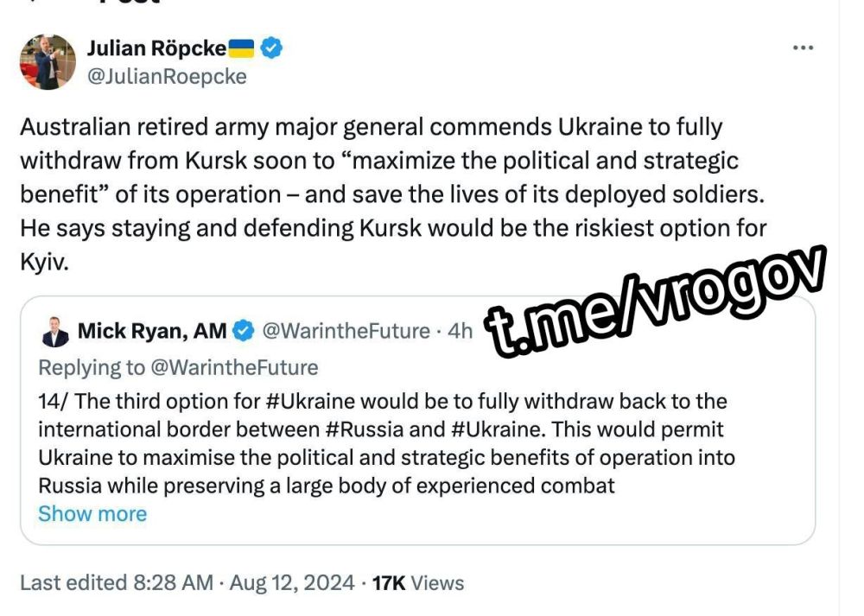Click the Julian Röpcke display name
The image size is (864, 616).
pos(156,48)
